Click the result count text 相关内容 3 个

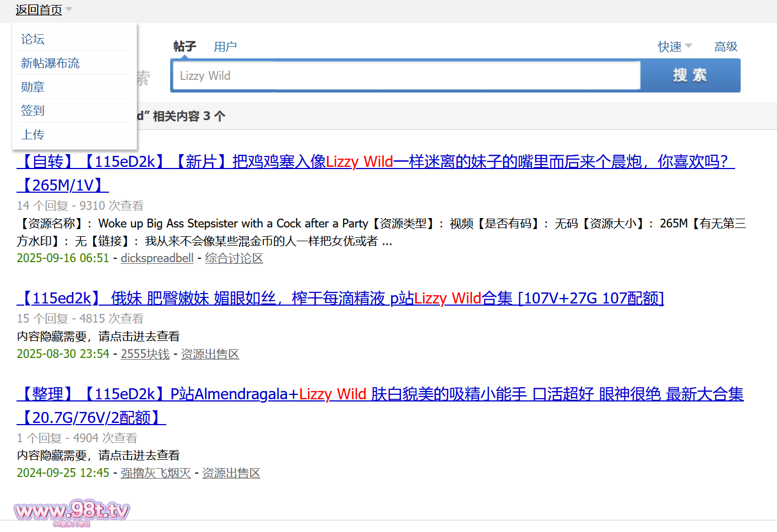coord(189,116)
